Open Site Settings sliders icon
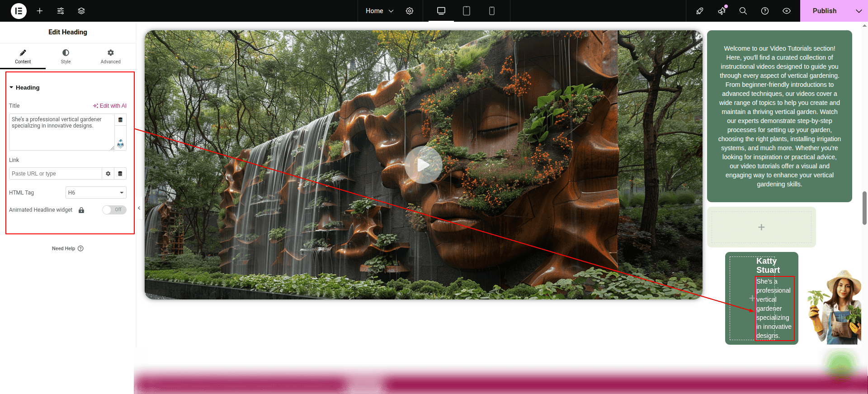868x394 pixels. pyautogui.click(x=61, y=11)
